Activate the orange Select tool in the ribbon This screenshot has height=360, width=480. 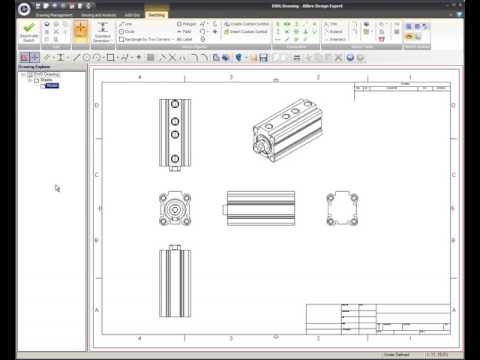click(80, 30)
